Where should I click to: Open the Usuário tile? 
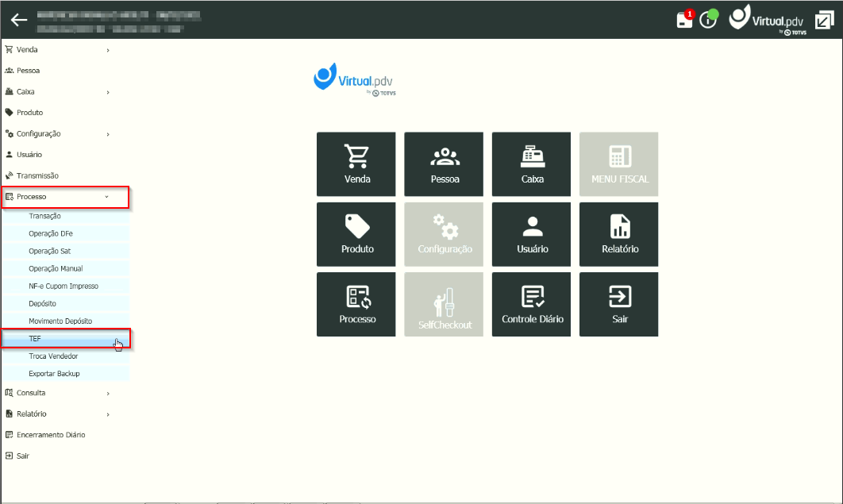pos(531,234)
